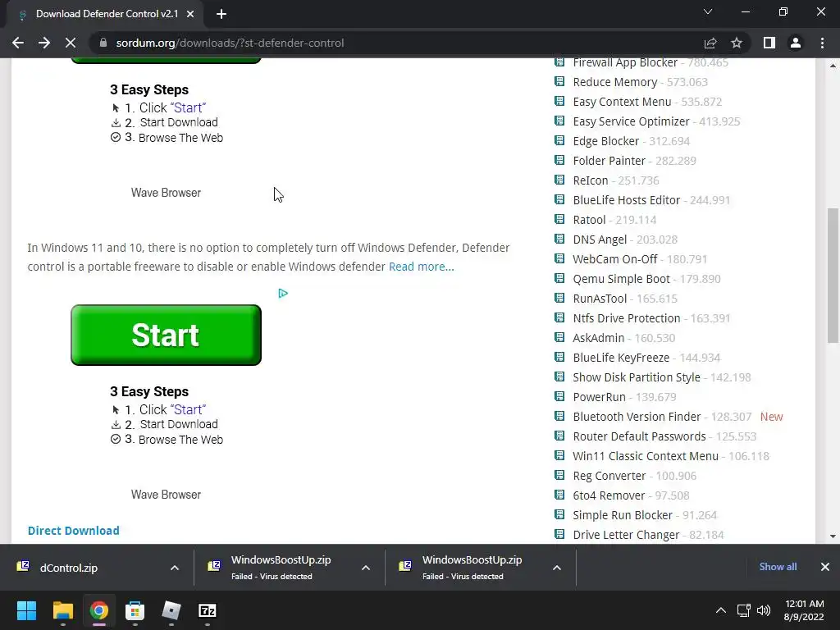Screen dimensions: 840x630
Task: Open Easy Service Optimizer link
Action: 631,121
